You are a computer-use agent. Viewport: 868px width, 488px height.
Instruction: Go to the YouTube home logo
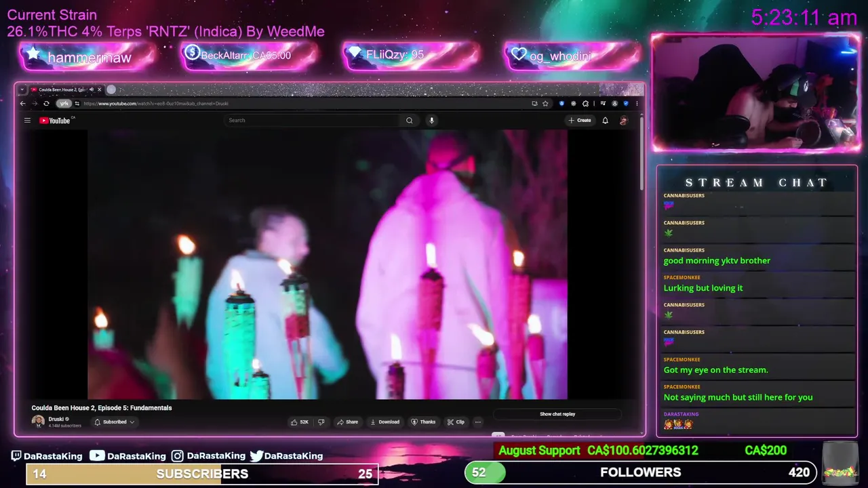pyautogui.click(x=55, y=121)
